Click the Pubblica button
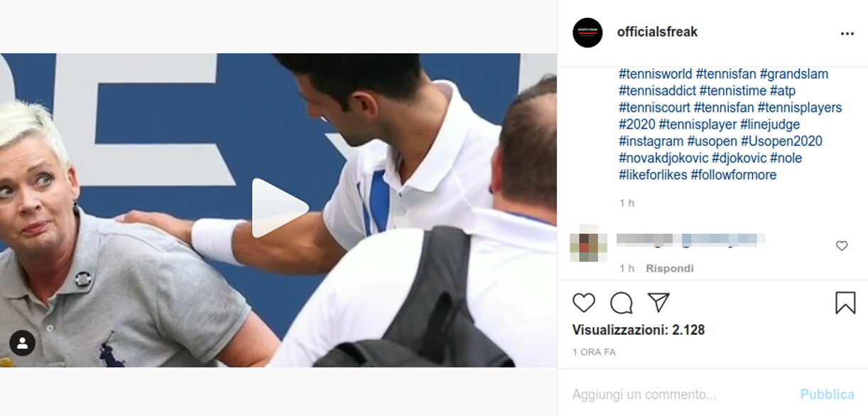Screen dimensions: 868x416 click(827, 394)
